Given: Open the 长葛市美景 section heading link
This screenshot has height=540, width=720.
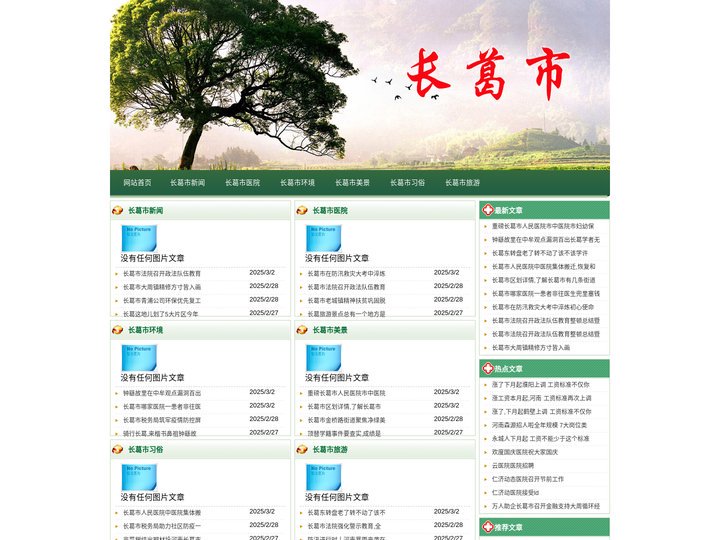Looking at the screenshot, I should pyautogui.click(x=330, y=330).
